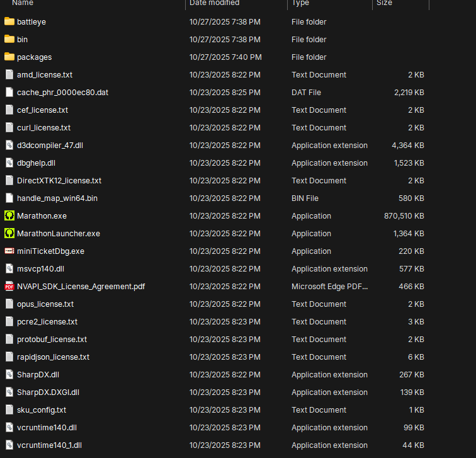The image size is (476, 458).
Task: Click the curl_license.txt document icon
Action: click(9, 127)
